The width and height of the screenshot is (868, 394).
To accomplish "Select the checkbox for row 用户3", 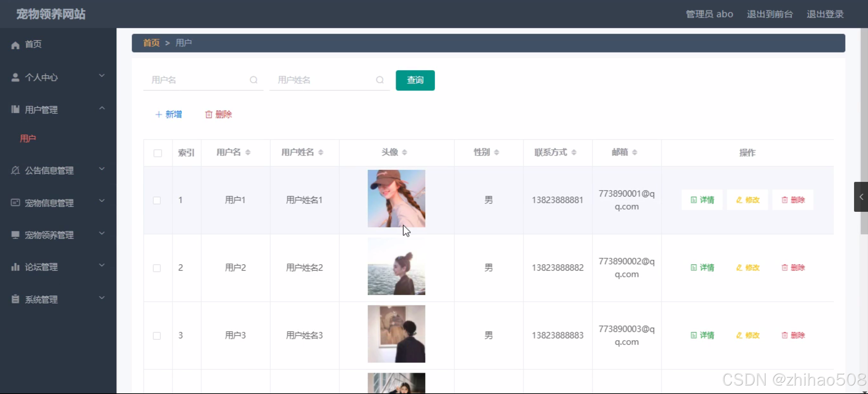I will 157,336.
